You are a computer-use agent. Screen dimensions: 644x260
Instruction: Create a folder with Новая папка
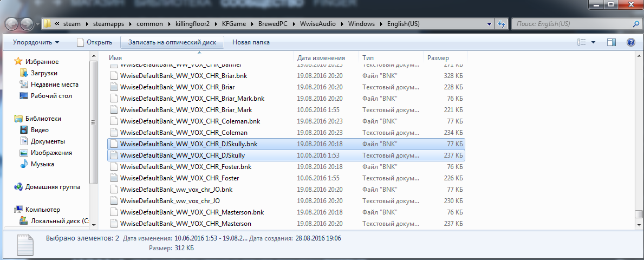(251, 42)
